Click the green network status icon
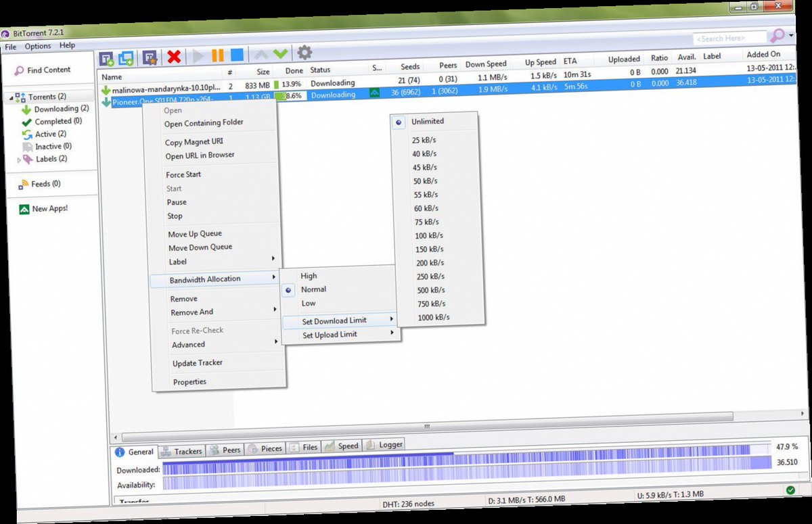 pos(790,490)
